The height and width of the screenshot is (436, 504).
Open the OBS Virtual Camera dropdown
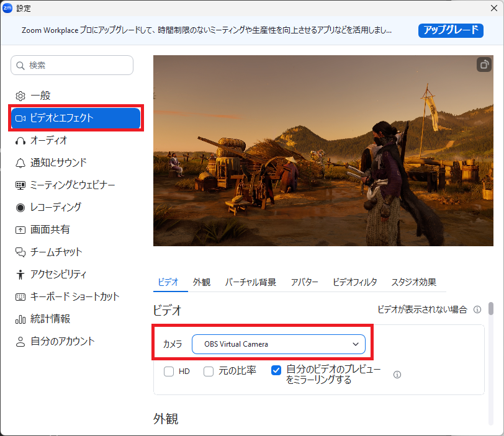(x=279, y=344)
